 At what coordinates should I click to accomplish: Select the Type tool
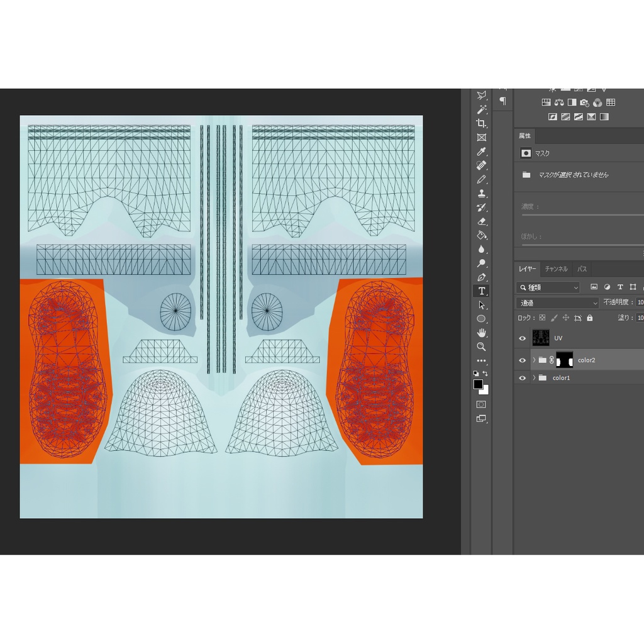481,291
